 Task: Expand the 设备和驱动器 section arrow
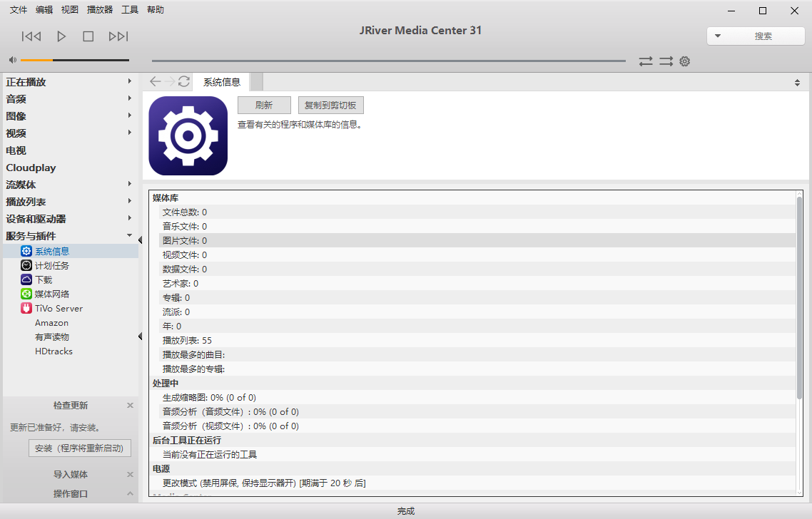129,218
